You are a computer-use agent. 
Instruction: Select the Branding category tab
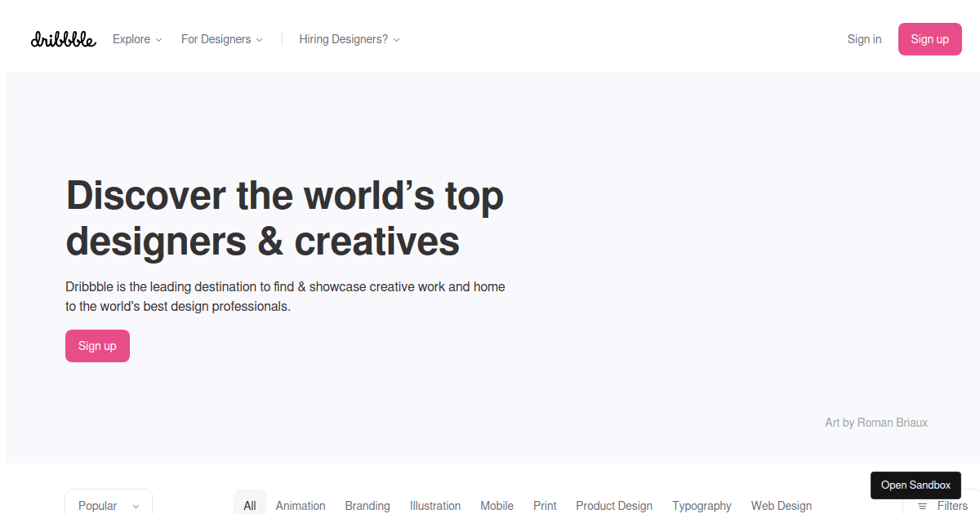(367, 505)
